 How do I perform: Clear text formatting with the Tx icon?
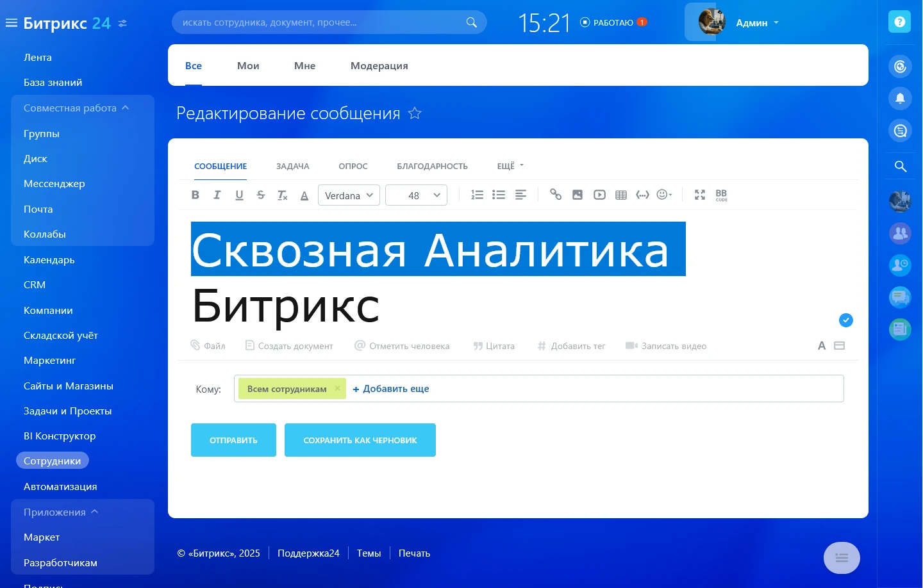[x=282, y=195]
